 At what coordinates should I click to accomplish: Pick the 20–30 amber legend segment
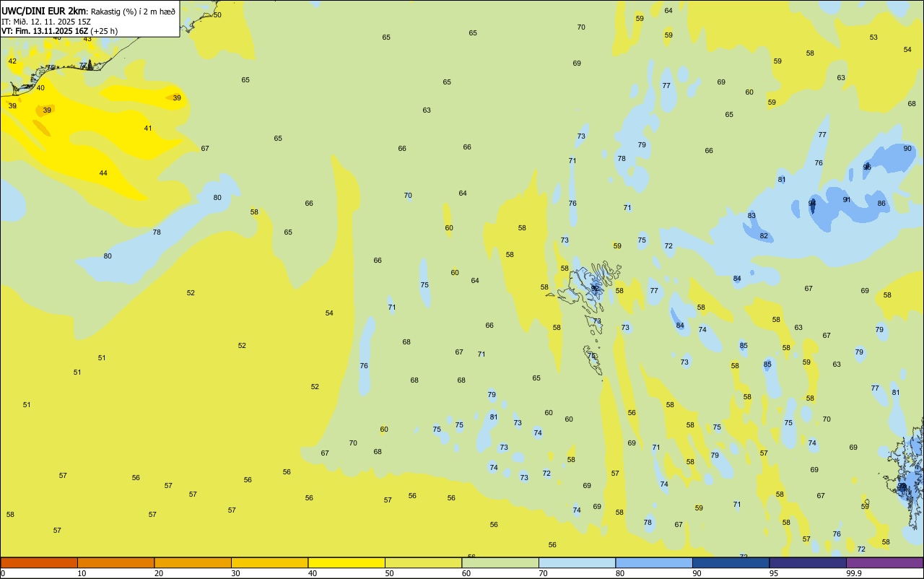point(193,562)
